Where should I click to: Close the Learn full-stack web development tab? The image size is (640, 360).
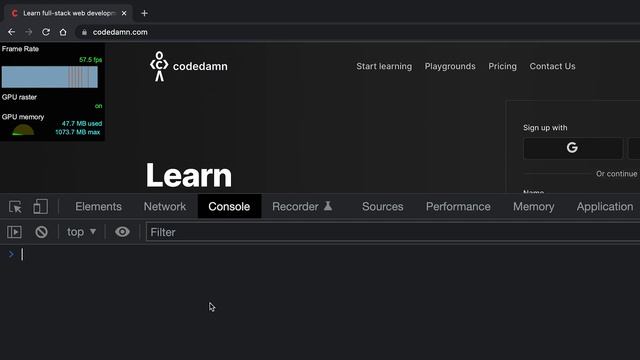click(x=124, y=13)
